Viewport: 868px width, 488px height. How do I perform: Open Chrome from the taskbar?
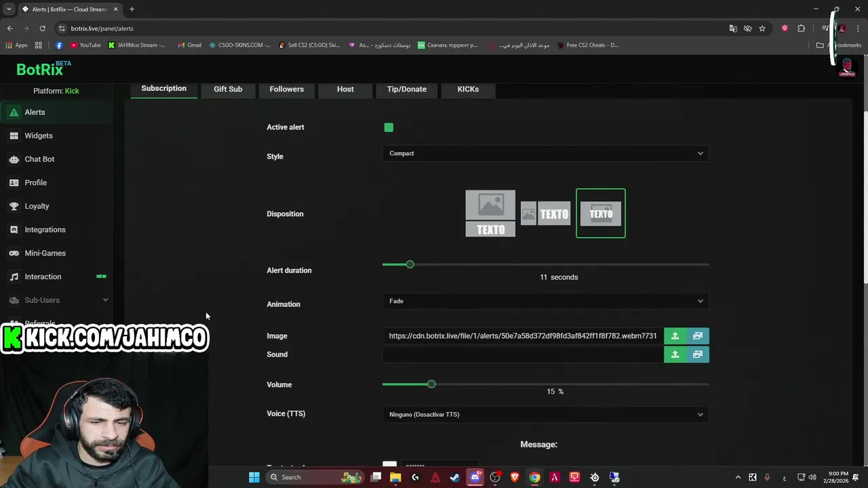(x=535, y=477)
